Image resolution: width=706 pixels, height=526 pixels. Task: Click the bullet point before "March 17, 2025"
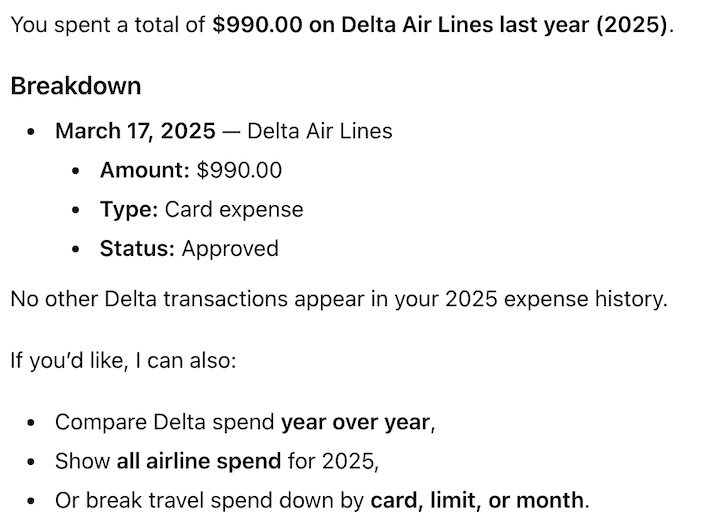[x=35, y=132]
